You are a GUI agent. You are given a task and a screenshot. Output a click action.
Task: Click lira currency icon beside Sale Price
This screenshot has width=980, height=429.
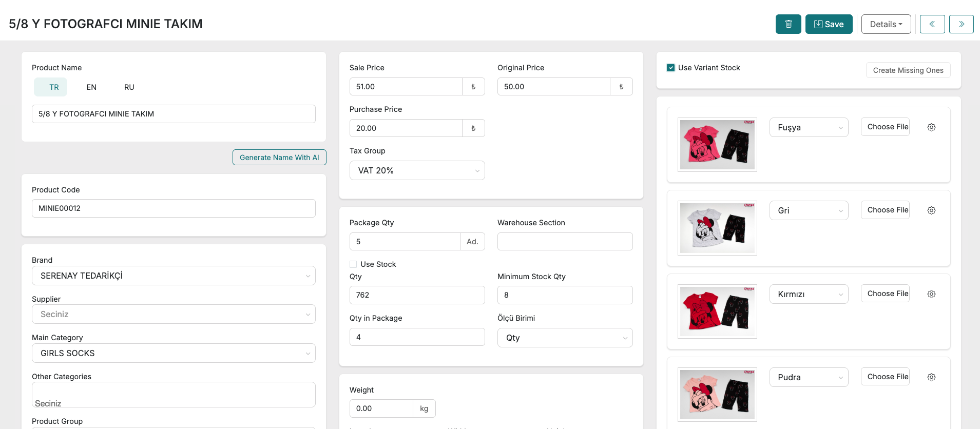point(473,87)
